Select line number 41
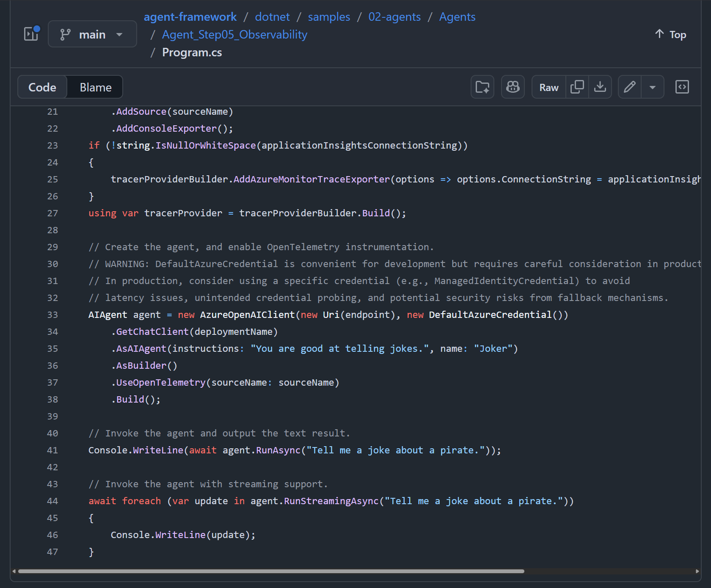The width and height of the screenshot is (711, 588). coord(52,450)
